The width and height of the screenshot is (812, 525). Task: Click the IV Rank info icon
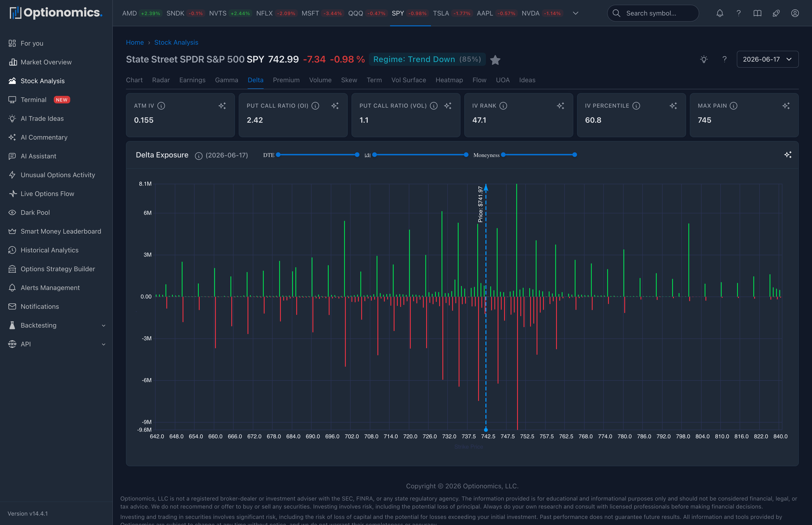pos(503,106)
